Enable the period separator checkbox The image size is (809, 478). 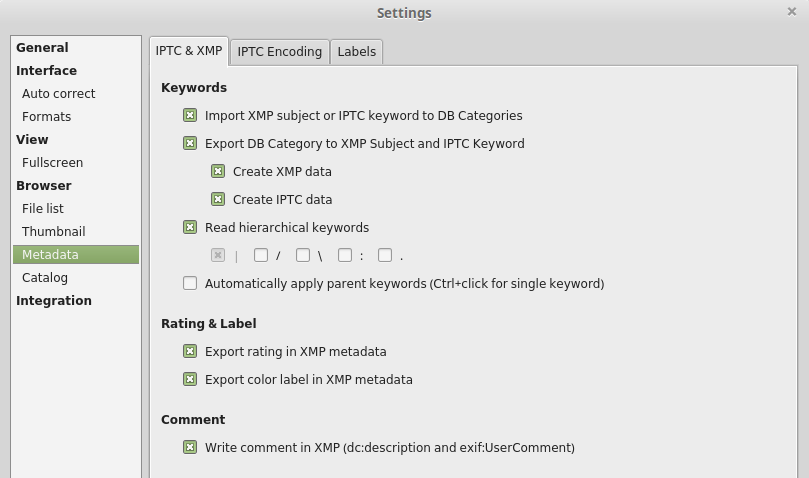coord(385,256)
